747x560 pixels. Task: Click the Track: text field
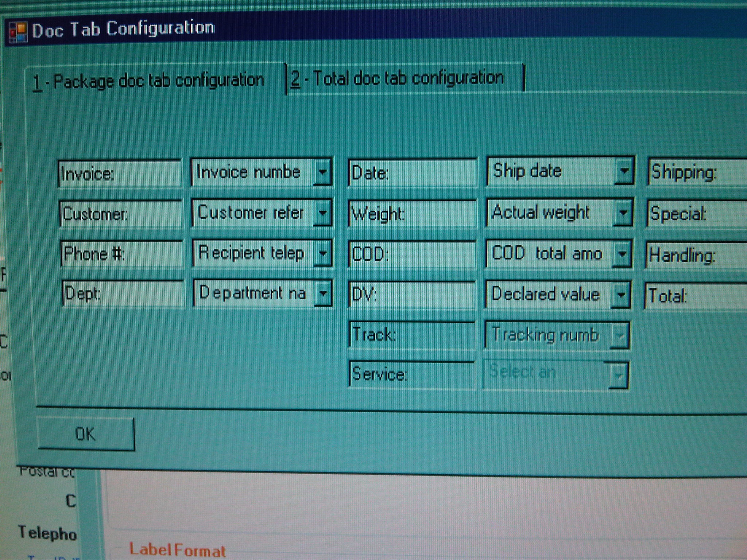[x=412, y=334]
